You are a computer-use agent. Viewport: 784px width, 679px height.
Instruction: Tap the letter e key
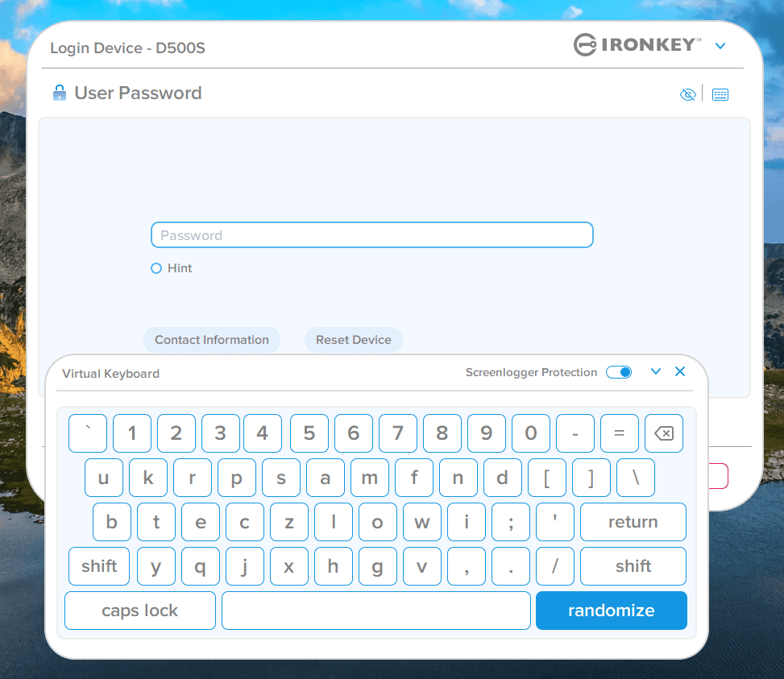coord(201,522)
